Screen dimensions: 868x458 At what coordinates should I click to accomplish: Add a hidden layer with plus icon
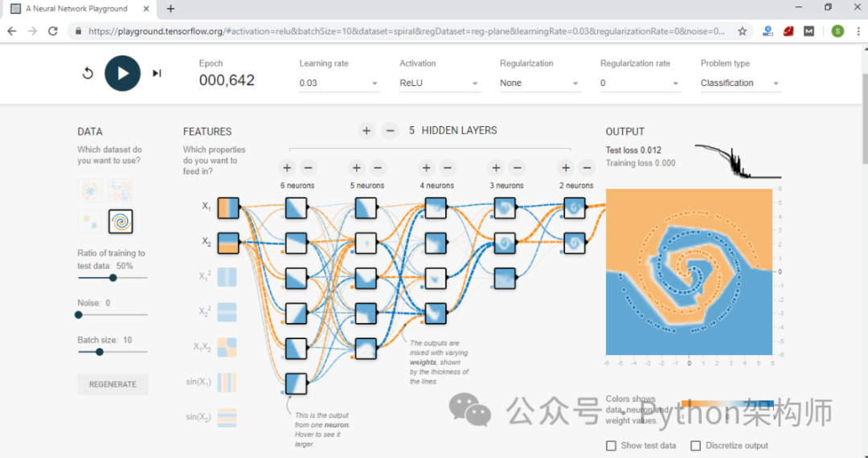click(366, 130)
